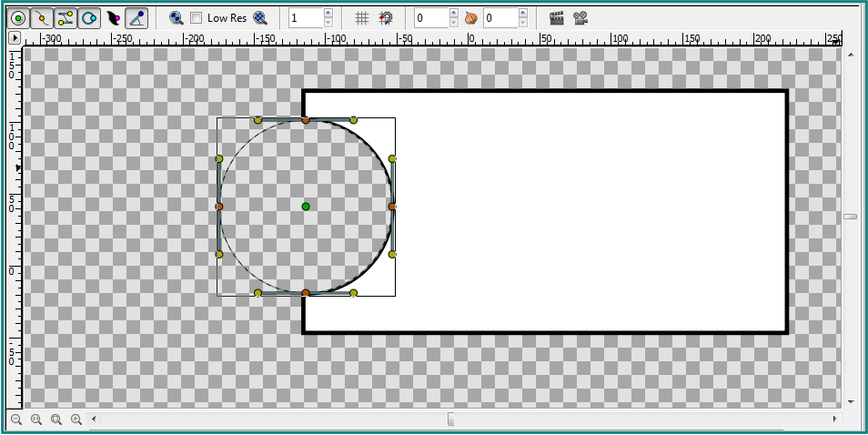Click decrease resolution magnifier icon
The height and width of the screenshot is (435, 868).
[176, 18]
